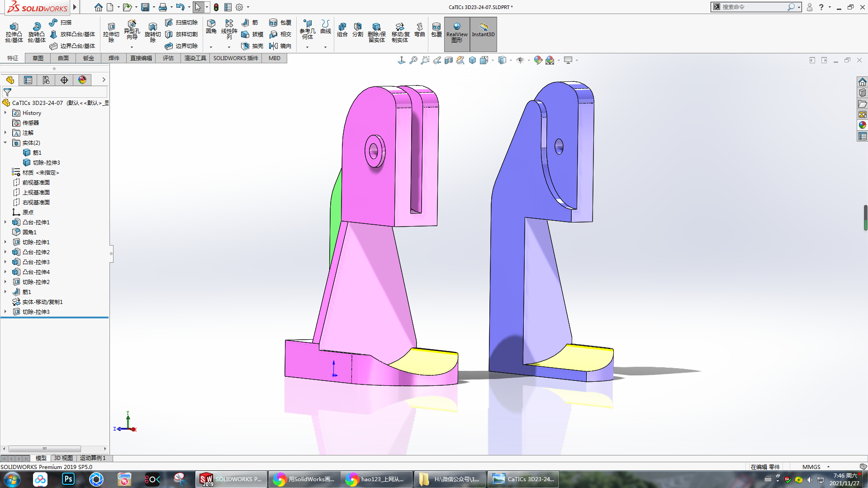Open the Hole Wizard (异型孔向导) tool
Image resolution: width=868 pixels, height=488 pixels.
click(132, 30)
